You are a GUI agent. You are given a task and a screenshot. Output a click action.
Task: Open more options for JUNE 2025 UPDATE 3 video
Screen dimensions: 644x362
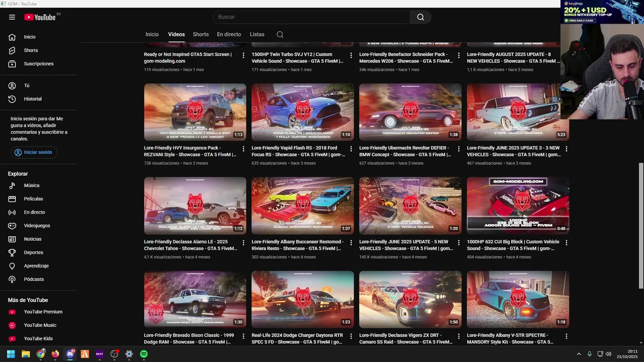pyautogui.click(x=567, y=149)
